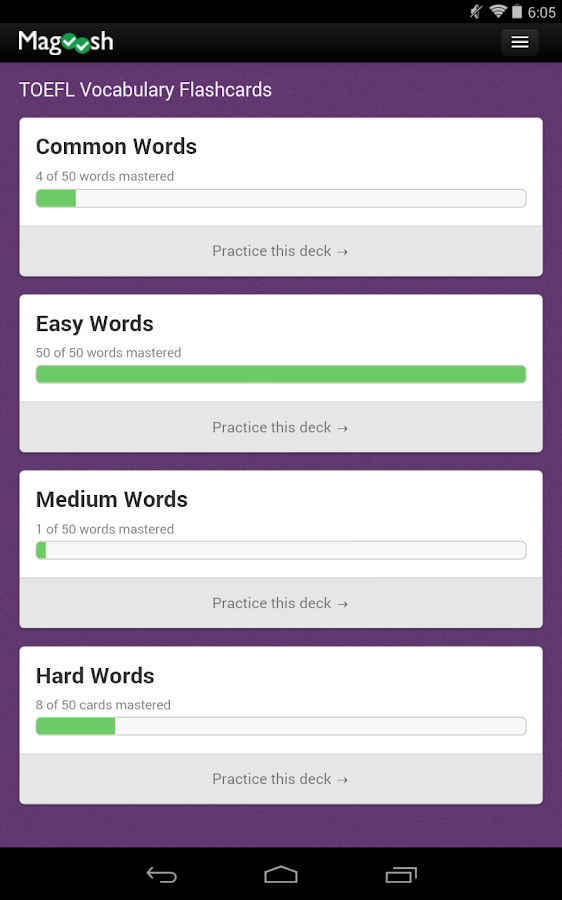Open the hamburger menu
The width and height of the screenshot is (562, 900).
click(x=520, y=42)
